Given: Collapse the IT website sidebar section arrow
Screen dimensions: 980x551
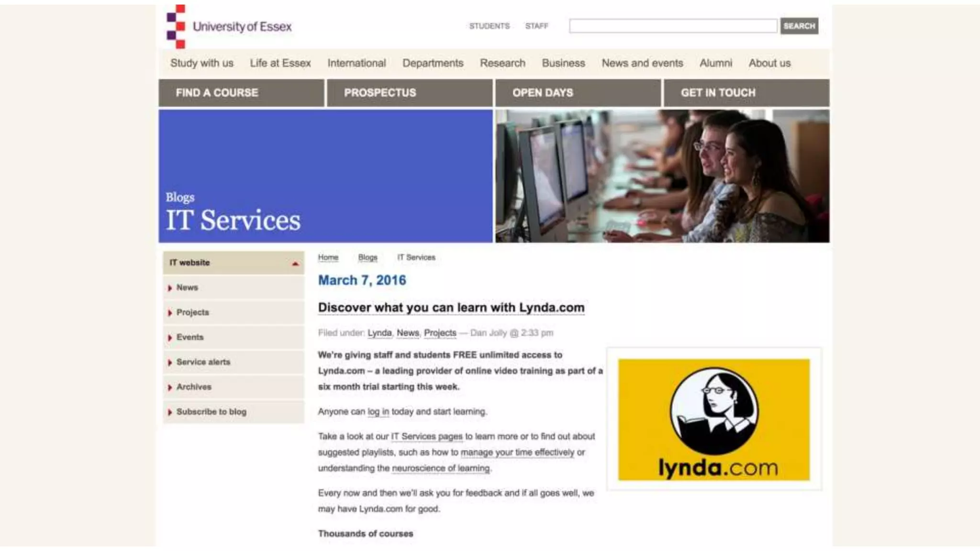Looking at the screenshot, I should coord(295,264).
